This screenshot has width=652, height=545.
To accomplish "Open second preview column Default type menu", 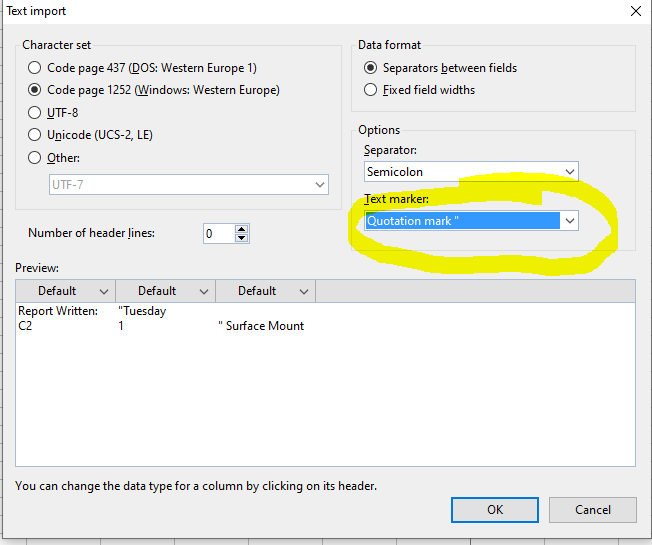I will pos(204,291).
